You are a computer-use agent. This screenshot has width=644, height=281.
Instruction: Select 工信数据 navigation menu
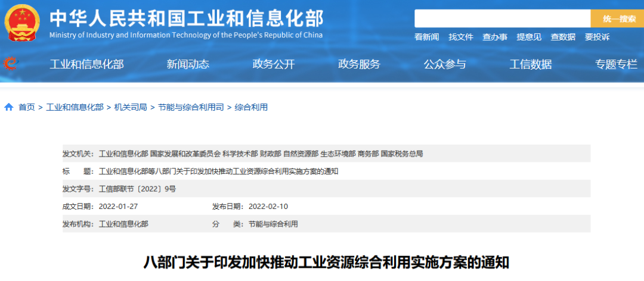pyautogui.click(x=531, y=64)
